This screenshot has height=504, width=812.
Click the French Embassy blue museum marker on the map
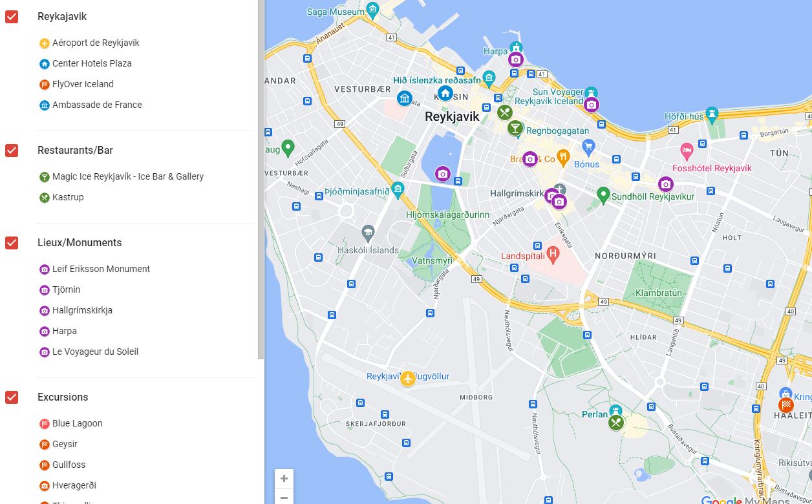tap(405, 99)
